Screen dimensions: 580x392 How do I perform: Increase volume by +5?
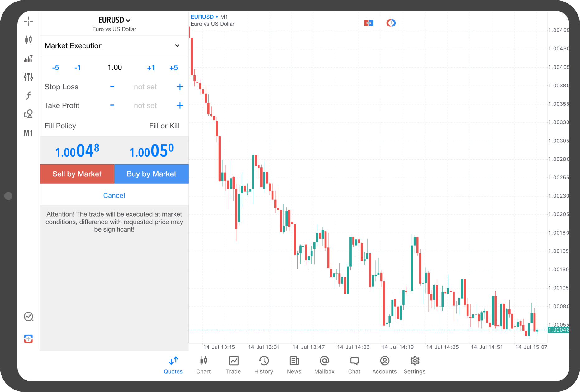tap(174, 68)
